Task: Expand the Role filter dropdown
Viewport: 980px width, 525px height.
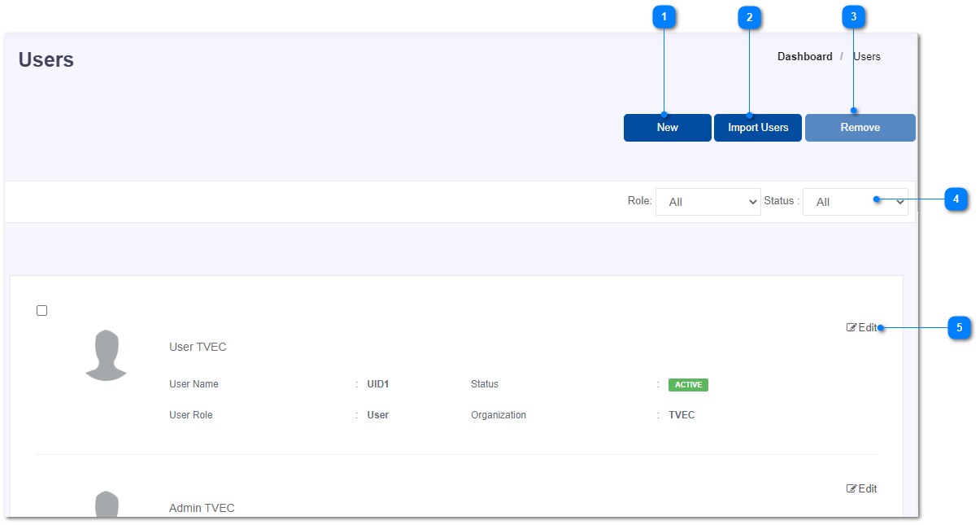Action: click(708, 202)
